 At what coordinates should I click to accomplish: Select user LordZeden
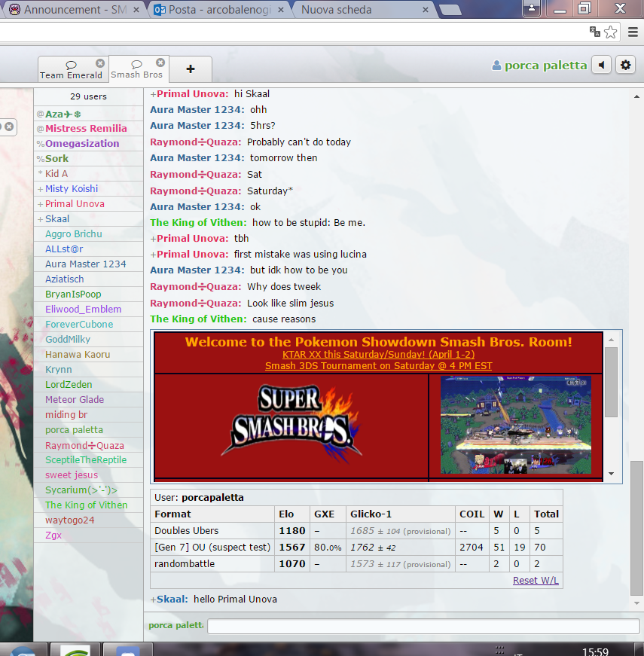tap(88, 384)
